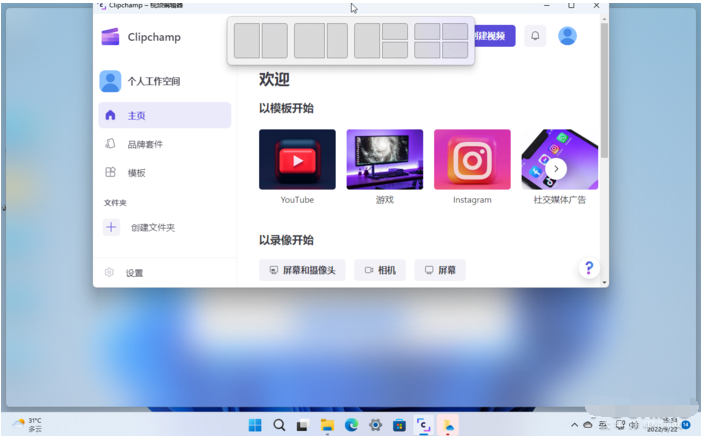Snap window to top-left quadrant of four-grid layout
Viewport: 702px width, 436px height.
(427, 31)
